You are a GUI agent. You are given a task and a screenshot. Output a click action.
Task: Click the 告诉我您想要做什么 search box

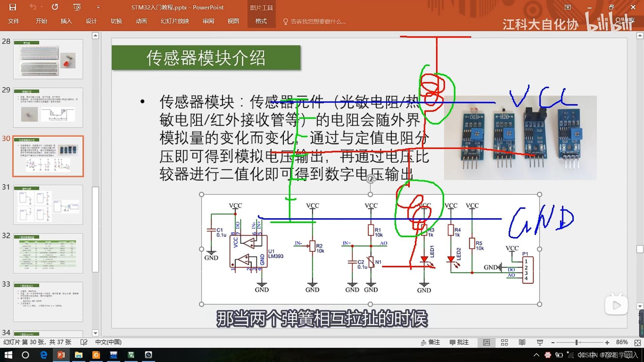[x=318, y=21]
